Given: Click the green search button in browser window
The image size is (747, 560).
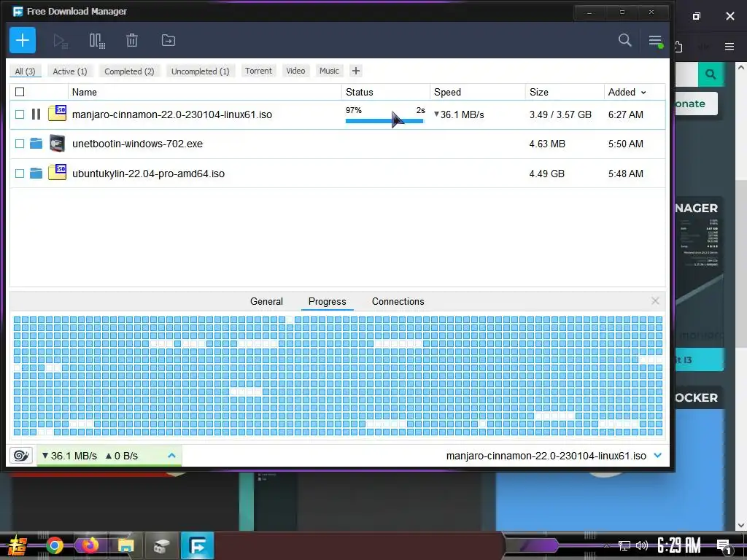Looking at the screenshot, I should tap(711, 74).
